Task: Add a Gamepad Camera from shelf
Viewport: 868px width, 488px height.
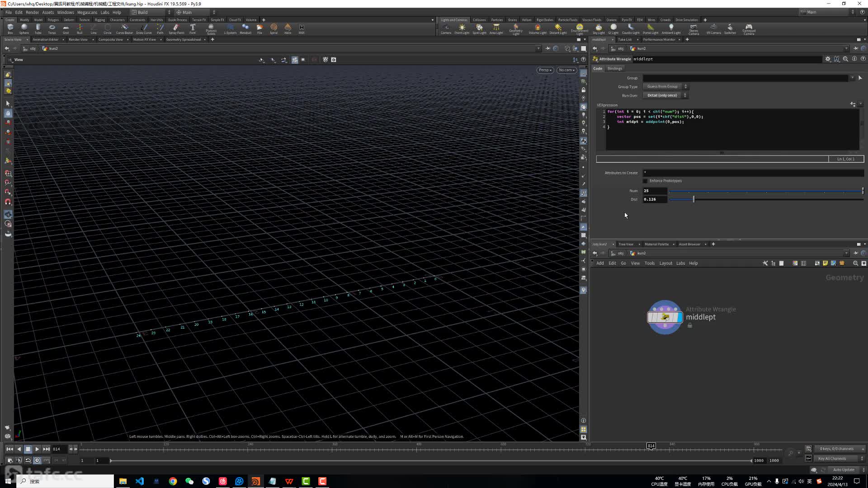Action: click(x=749, y=29)
